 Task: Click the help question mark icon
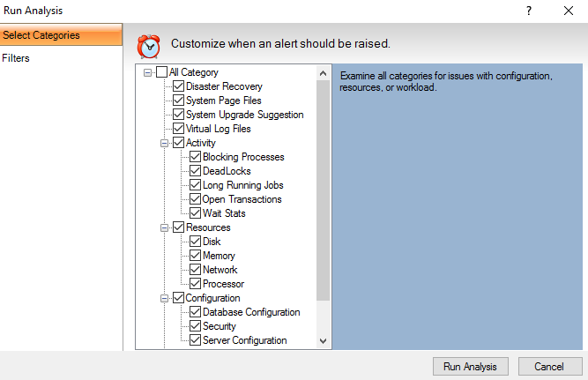(x=529, y=11)
